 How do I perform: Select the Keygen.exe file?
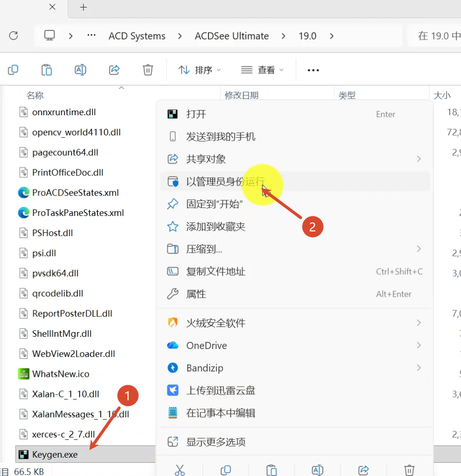55,454
